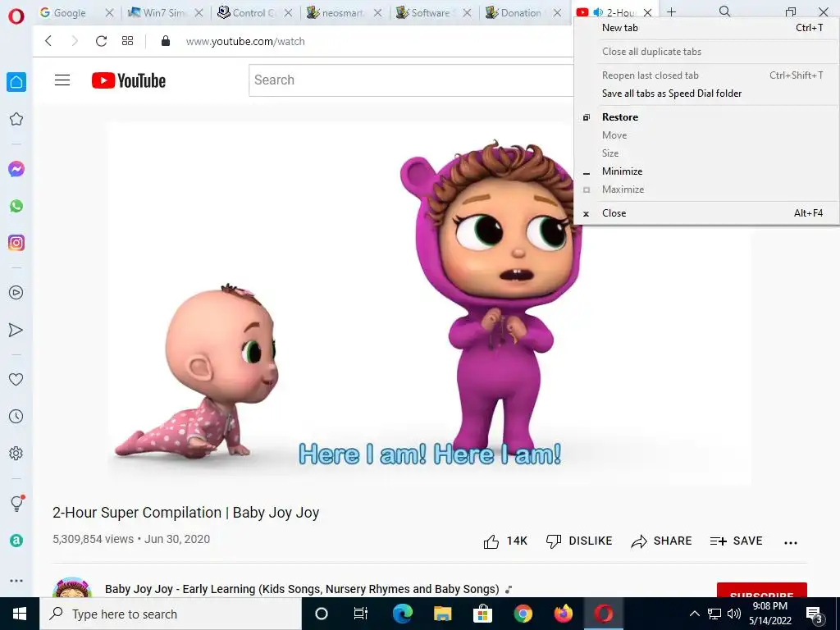Open Task View on the taskbar
This screenshot has width=840, height=630.
click(361, 614)
